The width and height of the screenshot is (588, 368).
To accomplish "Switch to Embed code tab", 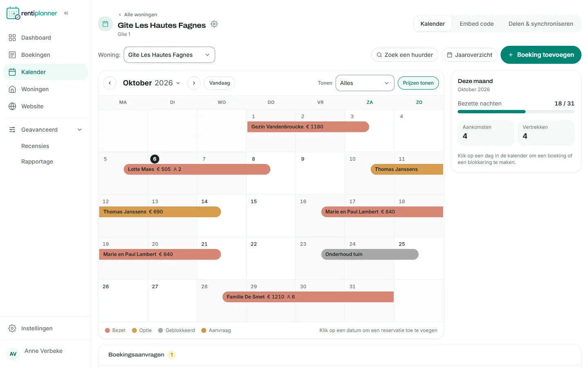I will tap(477, 24).
